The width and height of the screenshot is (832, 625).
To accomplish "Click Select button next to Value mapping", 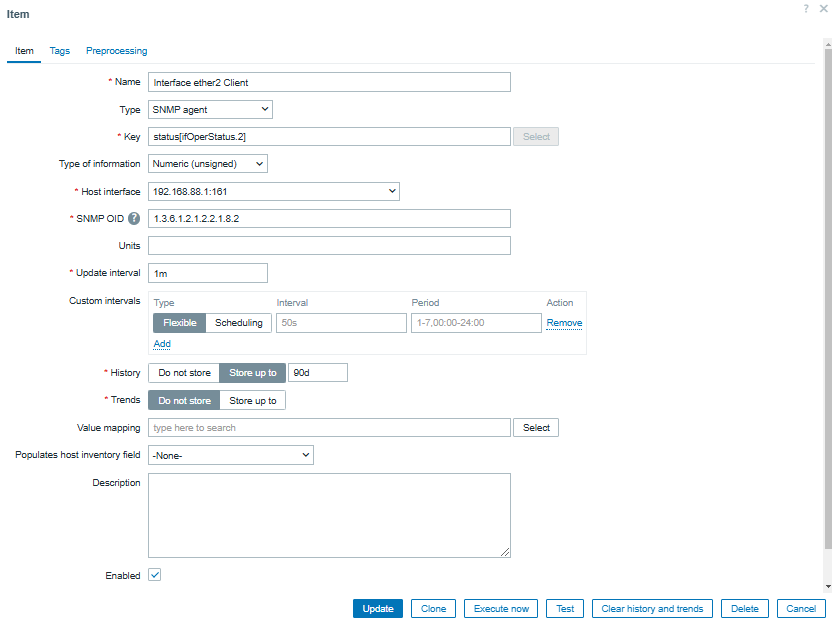I will point(536,428).
